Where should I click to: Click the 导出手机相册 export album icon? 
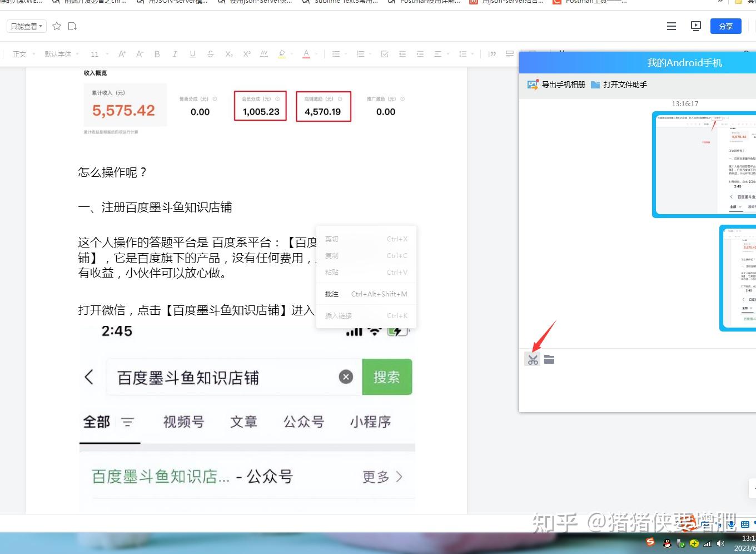[x=531, y=85]
